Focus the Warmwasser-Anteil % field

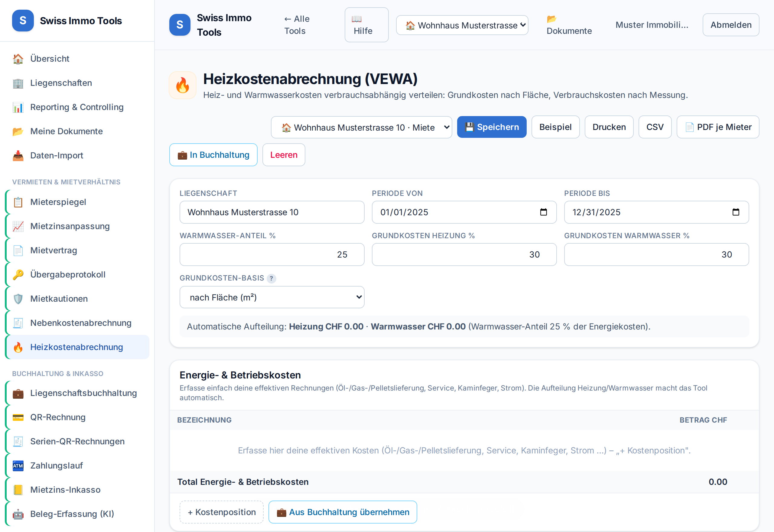[x=272, y=254]
